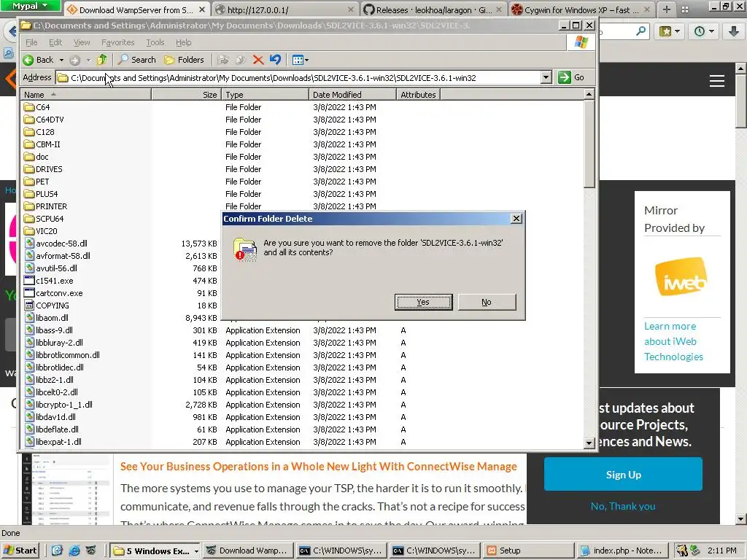
Task: Open the Help menu in Explorer
Action: (183, 42)
